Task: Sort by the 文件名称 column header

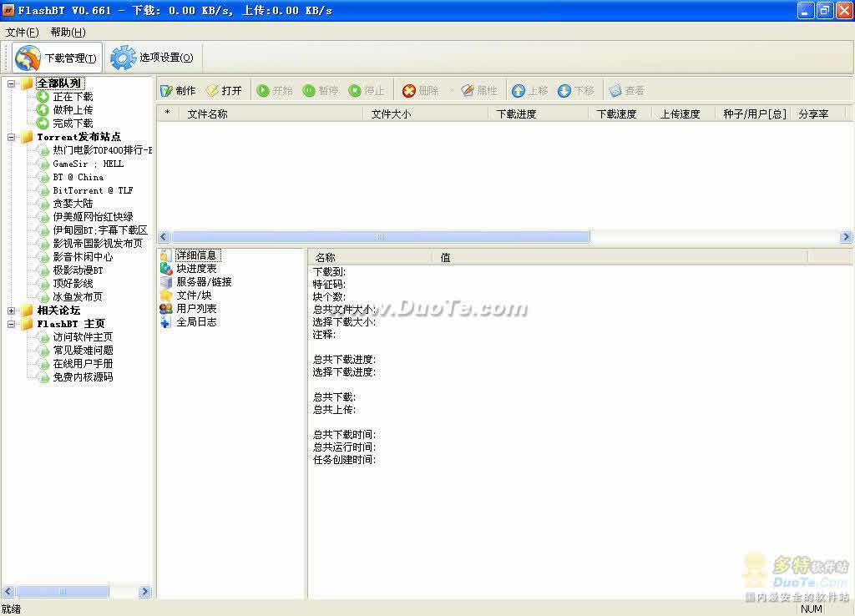Action: pyautogui.click(x=271, y=114)
